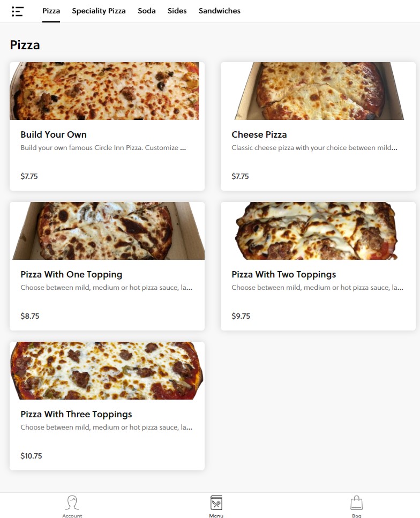The width and height of the screenshot is (420, 518).
Task: Select the Pizza With Two Toppings title
Action: coord(284,274)
